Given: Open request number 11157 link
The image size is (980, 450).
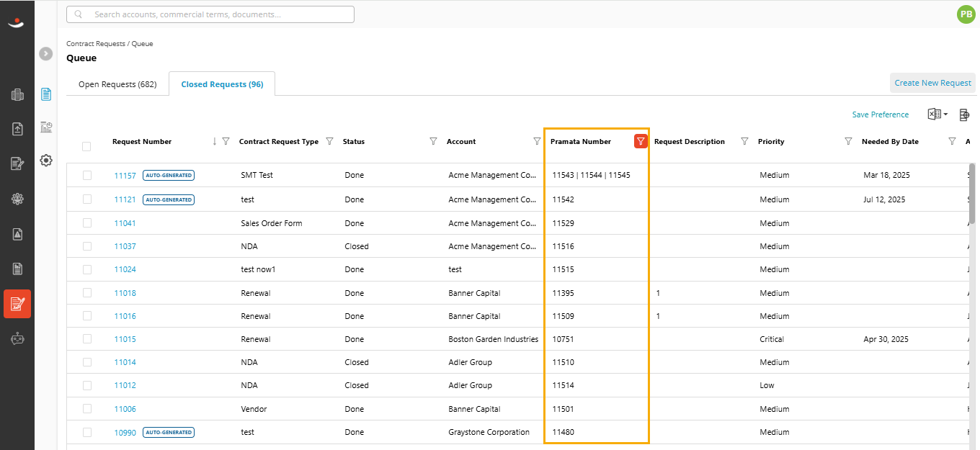Looking at the screenshot, I should pyautogui.click(x=125, y=176).
